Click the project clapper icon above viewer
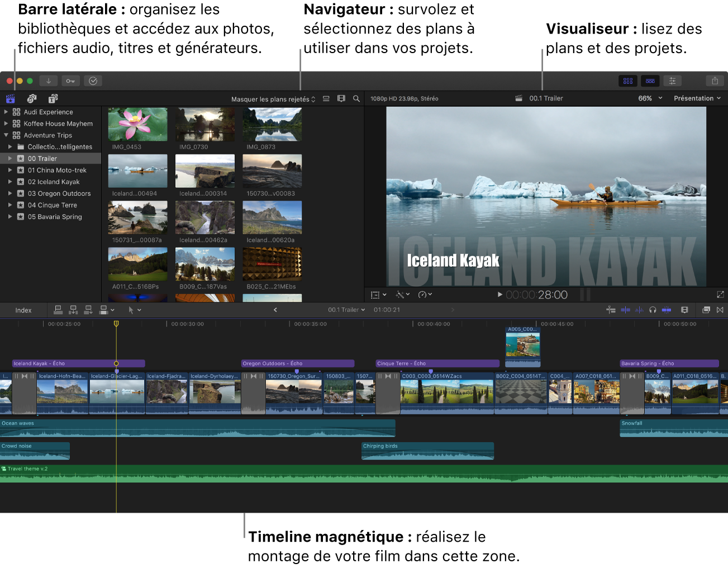The image size is (728, 568). 519,98
